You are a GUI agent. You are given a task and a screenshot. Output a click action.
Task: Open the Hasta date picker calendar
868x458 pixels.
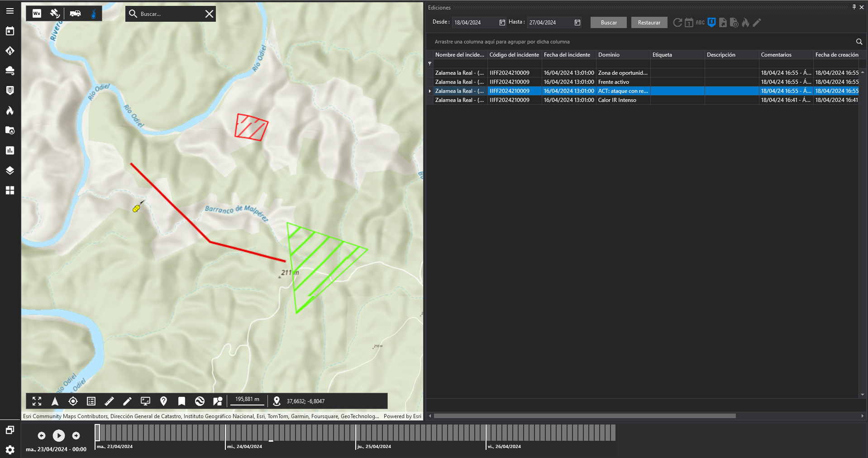tap(577, 23)
